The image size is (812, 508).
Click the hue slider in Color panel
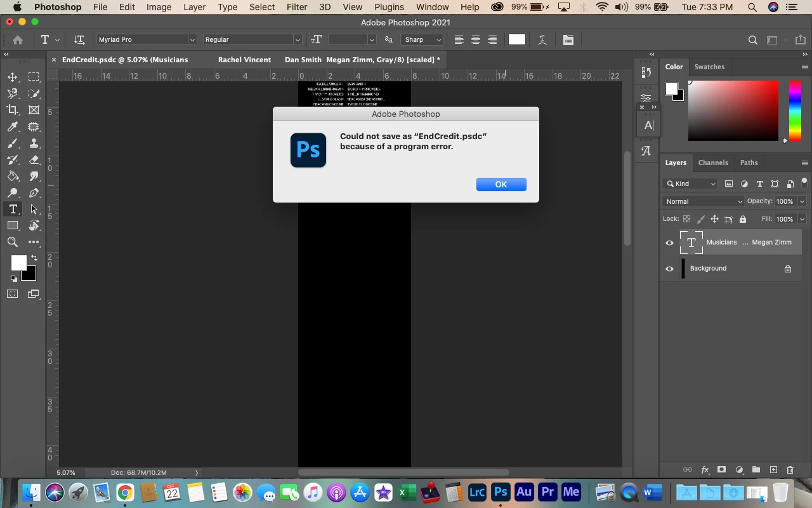794,111
